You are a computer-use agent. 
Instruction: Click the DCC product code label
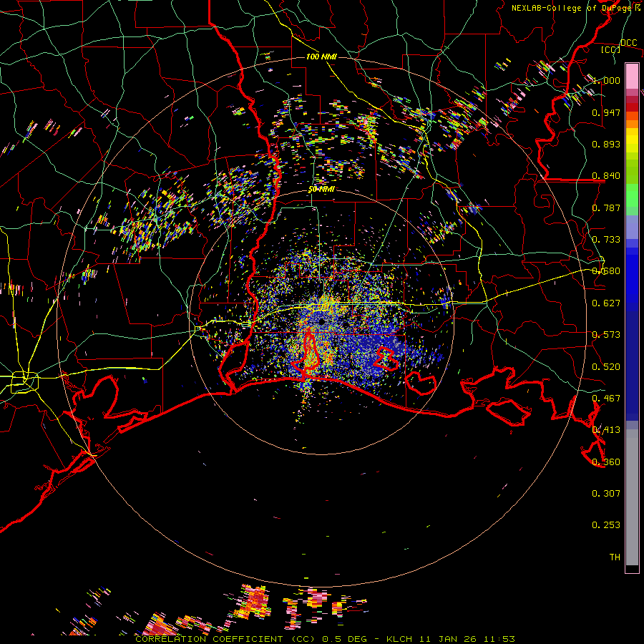(629, 43)
